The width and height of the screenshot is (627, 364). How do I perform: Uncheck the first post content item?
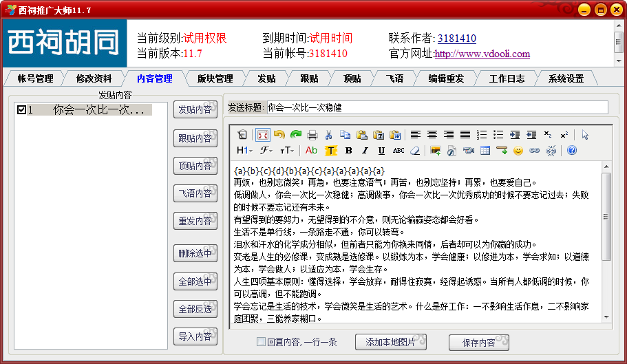pyautogui.click(x=21, y=109)
